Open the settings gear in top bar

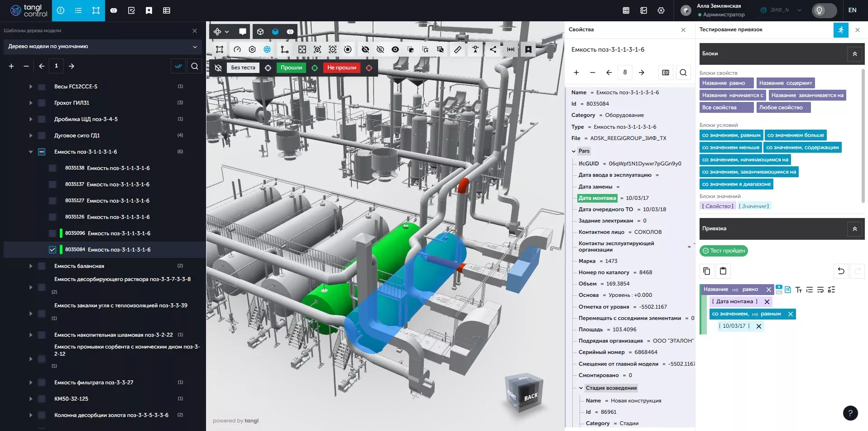pos(661,10)
